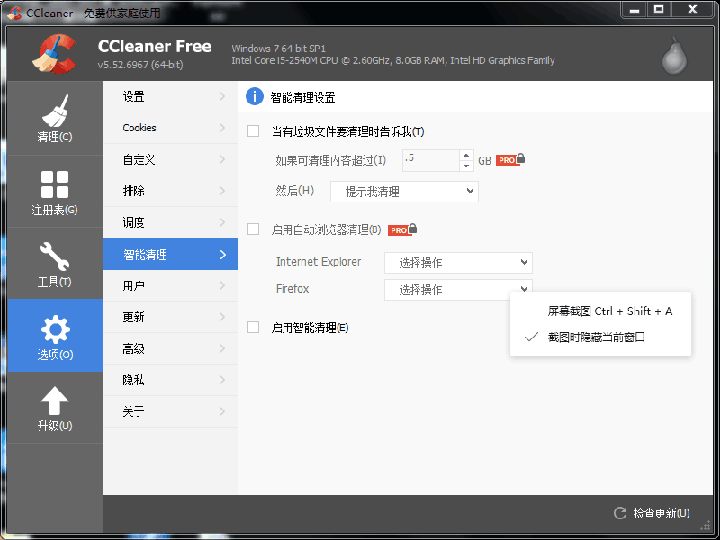Open the 然后 提示我清理 dropdown
This screenshot has height=540, width=720.
coord(404,191)
